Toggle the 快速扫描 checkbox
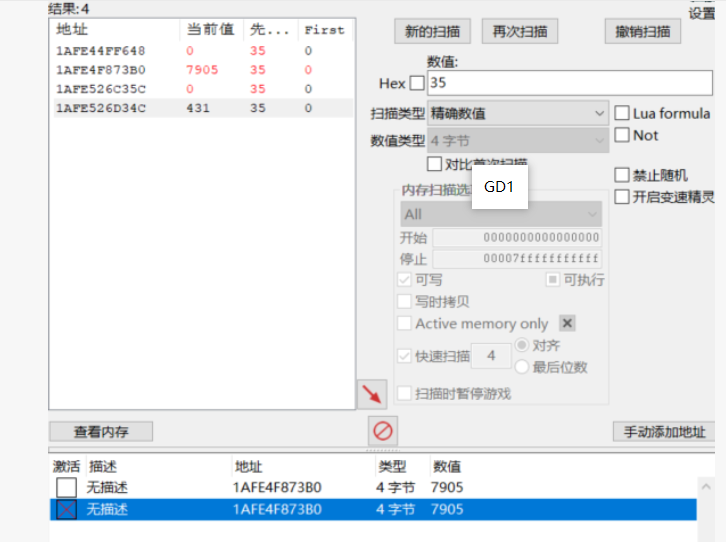The image size is (726, 542). [404, 356]
